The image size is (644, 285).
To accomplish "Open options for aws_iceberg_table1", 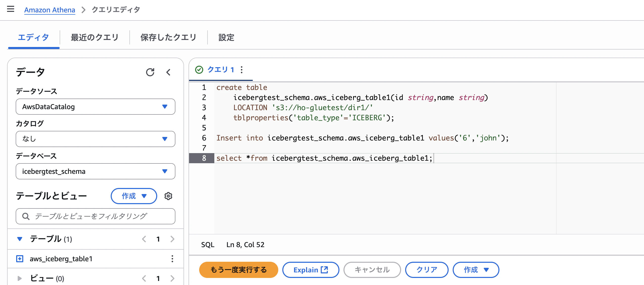I will [x=172, y=259].
